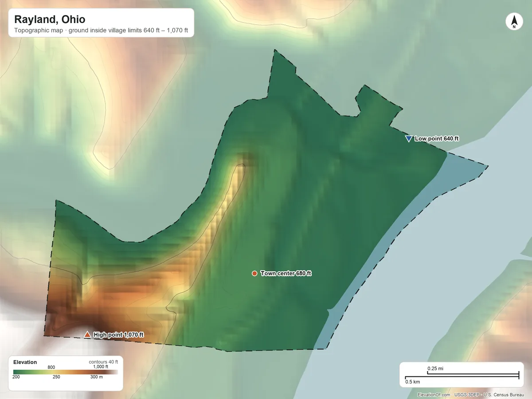Click the 'Elevation' legend heading
The image size is (532, 399).
click(x=25, y=362)
